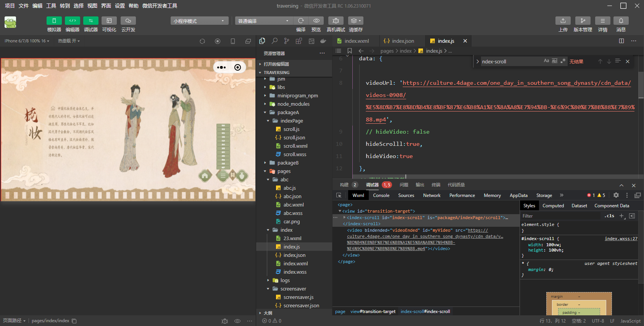Image resolution: width=644 pixels, height=326 pixels.
Task: Select the Console tab in debugger
Action: pos(381,195)
